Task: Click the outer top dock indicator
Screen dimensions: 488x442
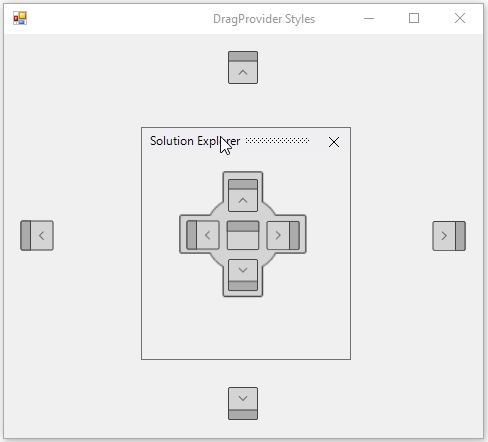Action: point(243,67)
